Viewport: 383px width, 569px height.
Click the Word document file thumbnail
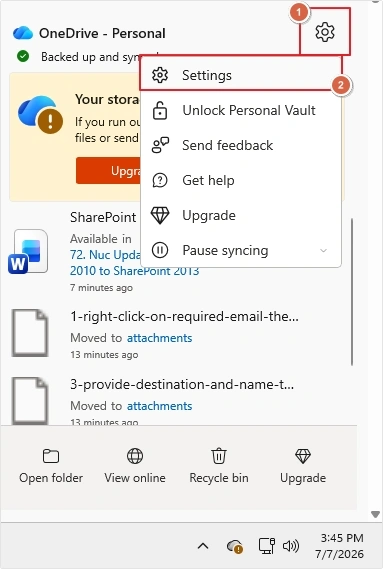tap(28, 252)
